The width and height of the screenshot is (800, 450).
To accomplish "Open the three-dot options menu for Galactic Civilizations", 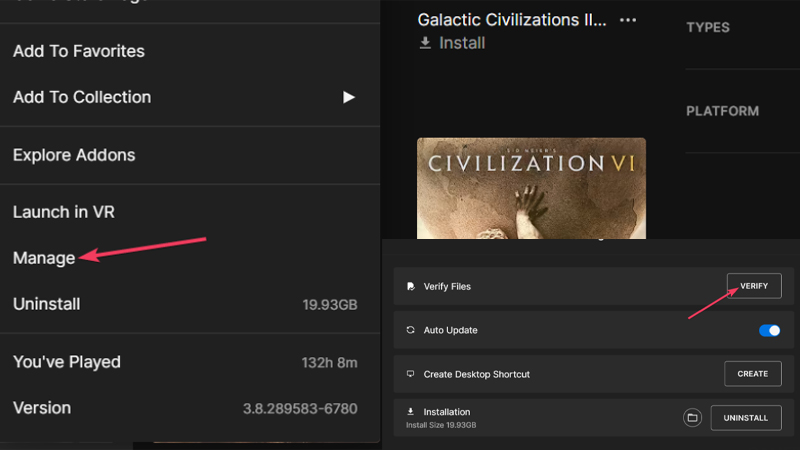I will (x=628, y=20).
